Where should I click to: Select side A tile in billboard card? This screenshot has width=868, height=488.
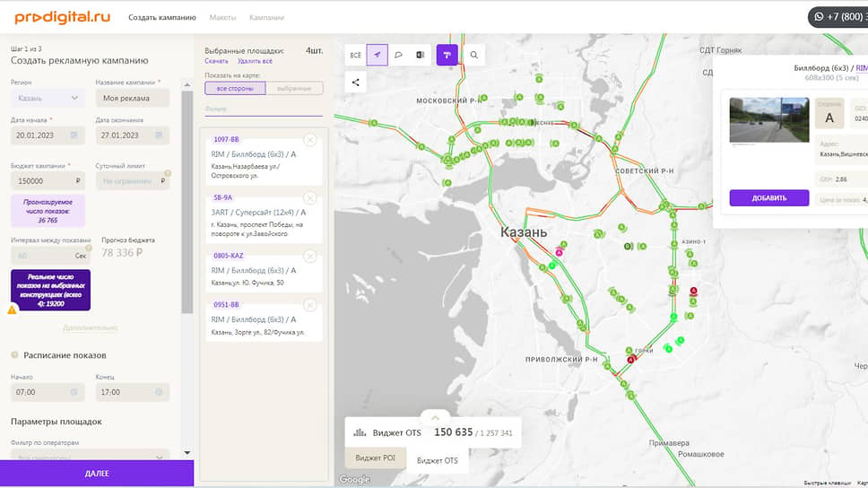click(x=829, y=114)
